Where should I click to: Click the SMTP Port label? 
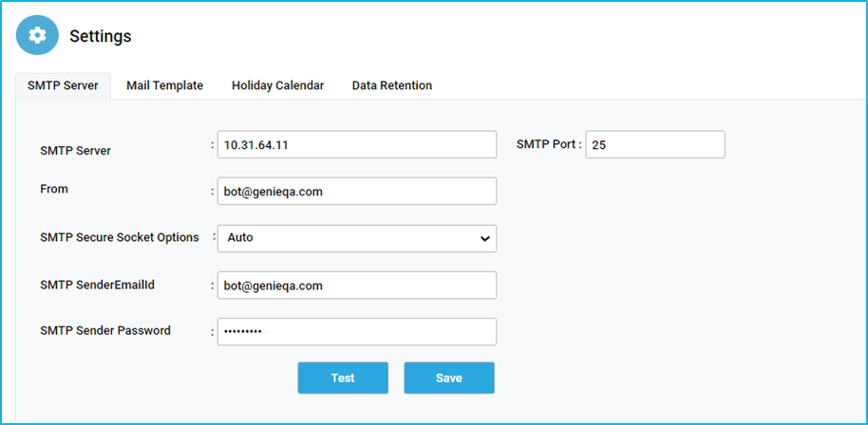pos(546,144)
